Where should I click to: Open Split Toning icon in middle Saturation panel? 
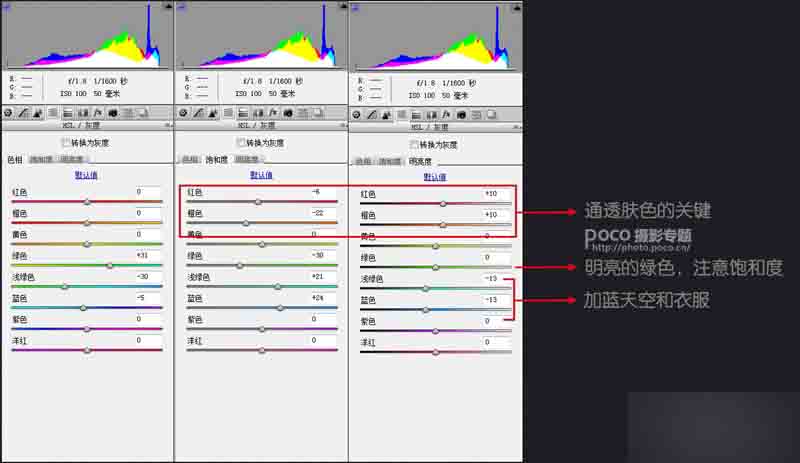tap(243, 113)
